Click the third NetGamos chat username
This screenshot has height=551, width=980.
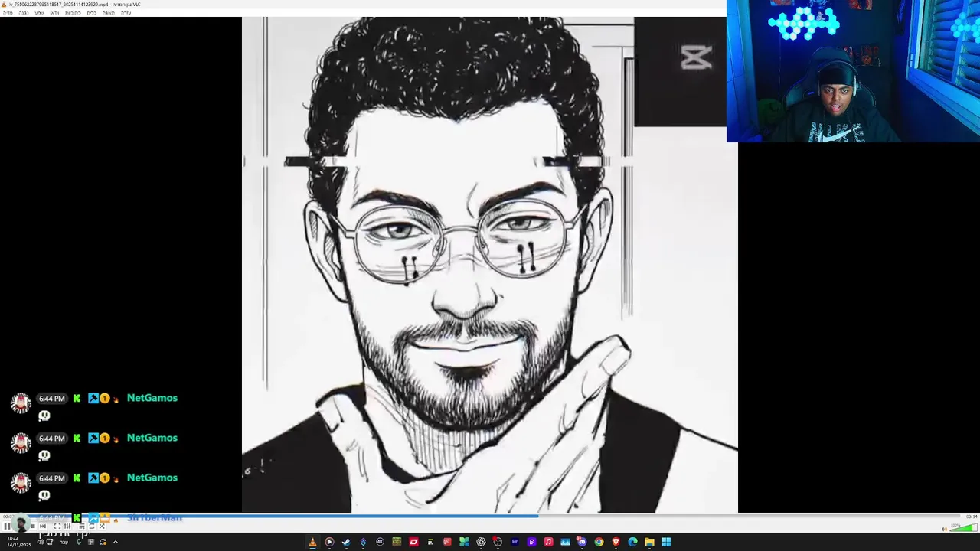152,478
